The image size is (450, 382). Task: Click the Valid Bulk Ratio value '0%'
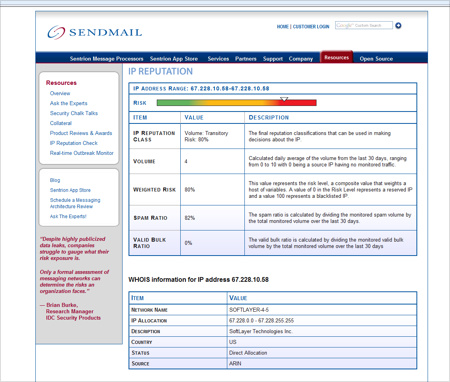(x=188, y=243)
